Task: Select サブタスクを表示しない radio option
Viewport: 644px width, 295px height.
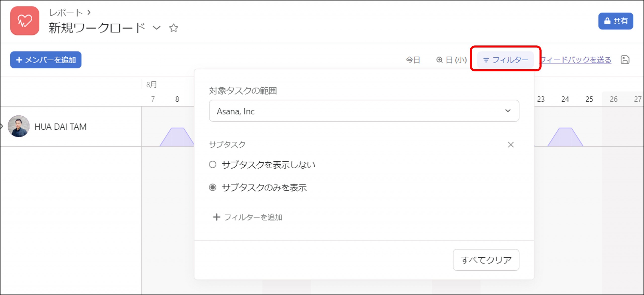Action: pos(213,165)
